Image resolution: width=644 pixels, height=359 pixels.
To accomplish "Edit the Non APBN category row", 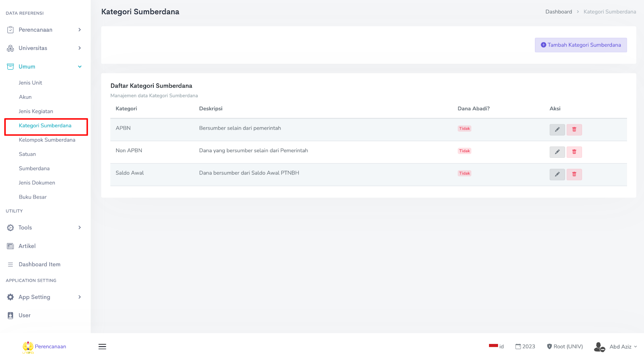I will coord(557,152).
